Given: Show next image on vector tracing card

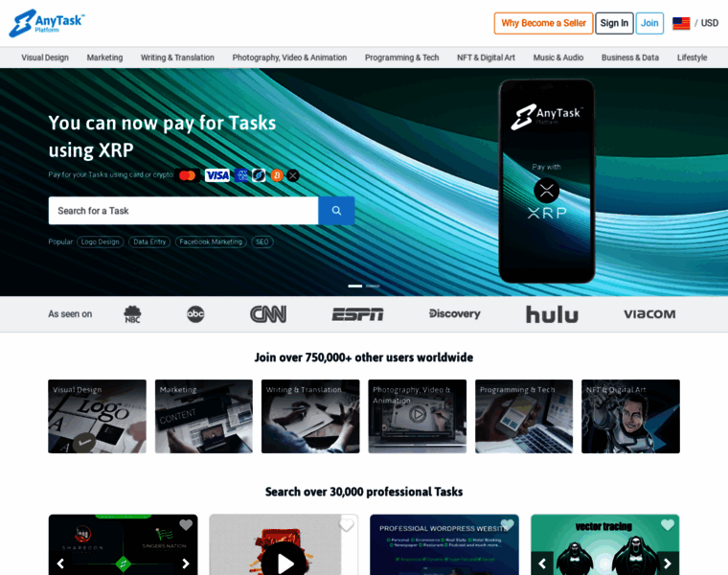Looking at the screenshot, I should (x=668, y=563).
